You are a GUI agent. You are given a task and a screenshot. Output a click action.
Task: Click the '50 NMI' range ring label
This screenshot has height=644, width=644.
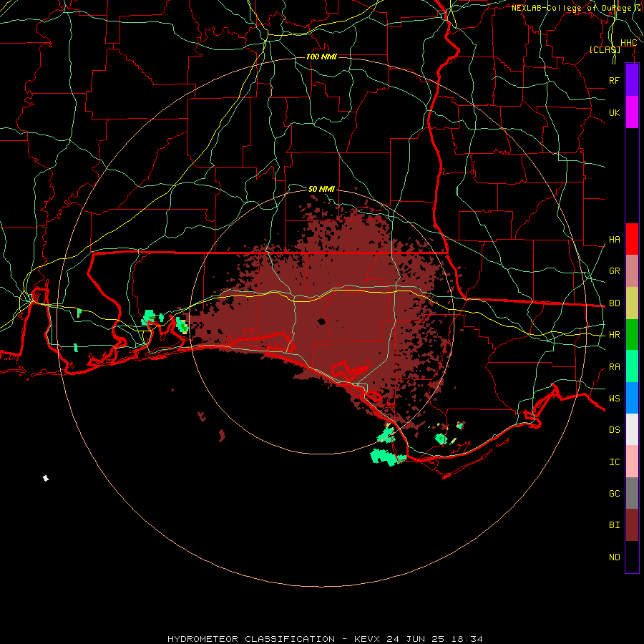(321, 189)
